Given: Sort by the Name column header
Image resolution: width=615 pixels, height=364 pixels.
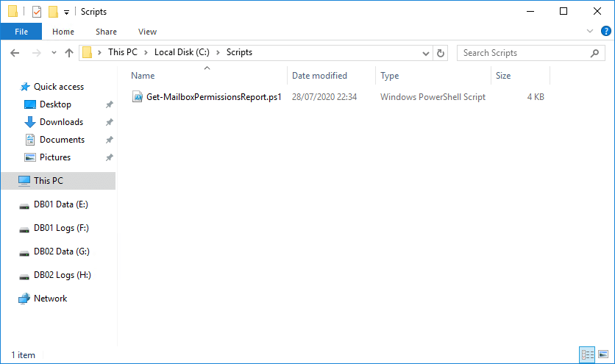Looking at the screenshot, I should click(x=143, y=76).
